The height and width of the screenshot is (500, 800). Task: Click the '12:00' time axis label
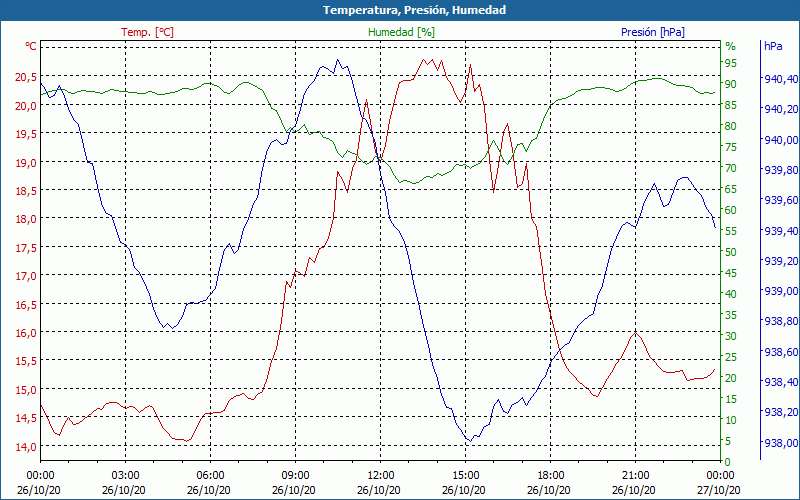(381, 475)
